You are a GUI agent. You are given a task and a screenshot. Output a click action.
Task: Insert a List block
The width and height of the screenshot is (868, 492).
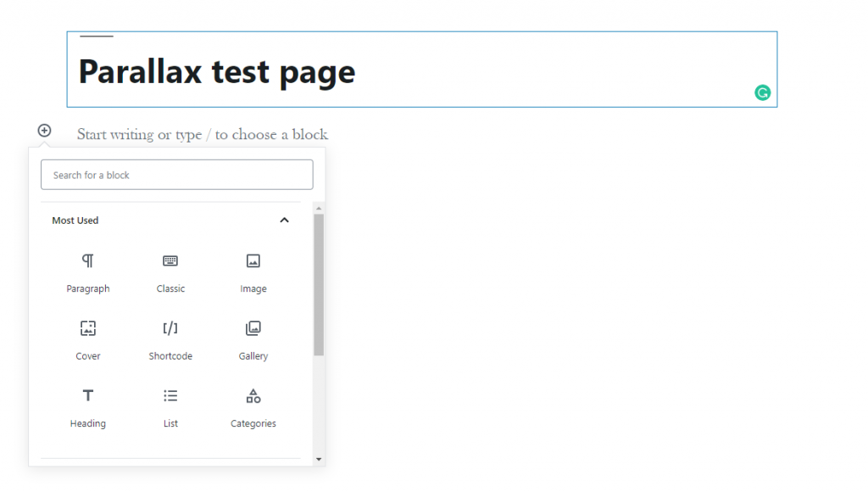pyautogui.click(x=170, y=395)
